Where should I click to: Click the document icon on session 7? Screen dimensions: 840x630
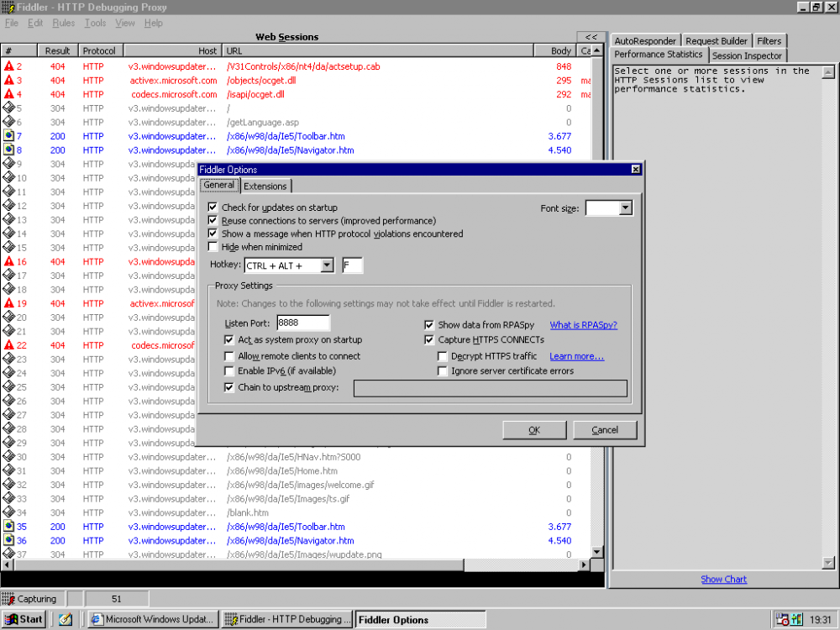click(8, 136)
